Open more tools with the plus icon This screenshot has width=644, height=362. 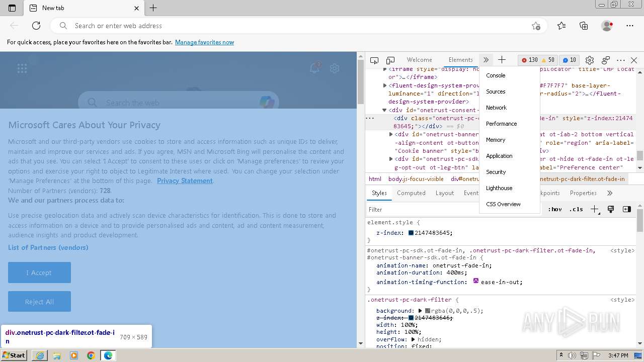[502, 60]
